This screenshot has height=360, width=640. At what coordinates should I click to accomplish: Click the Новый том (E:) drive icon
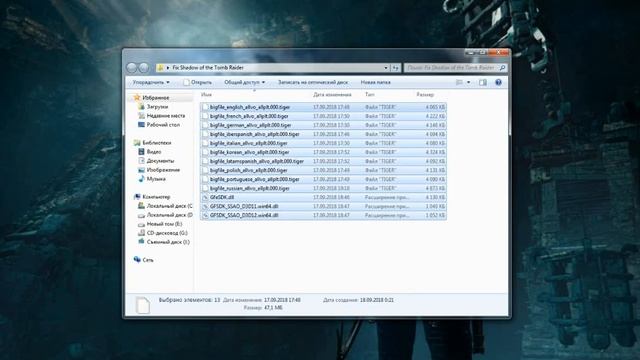click(x=141, y=224)
